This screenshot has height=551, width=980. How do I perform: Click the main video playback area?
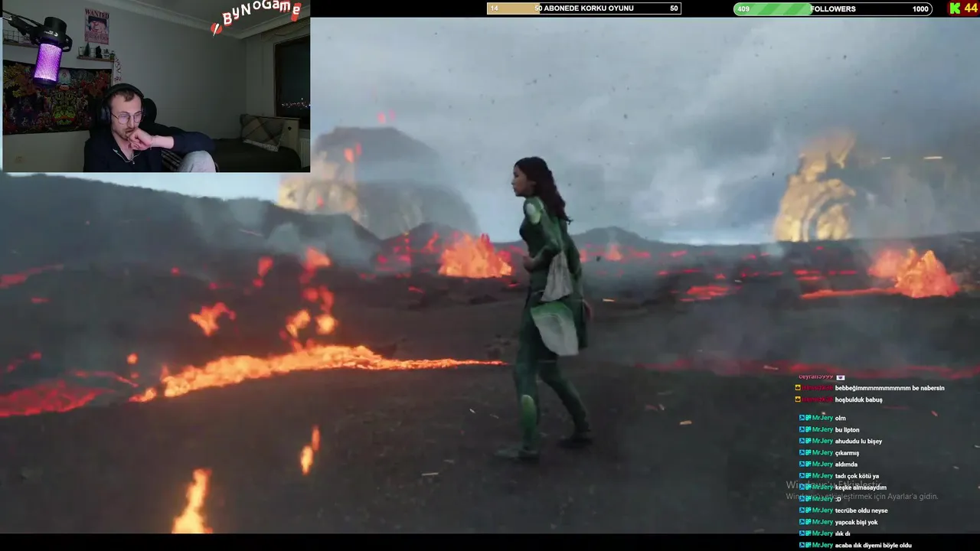[x=490, y=275]
